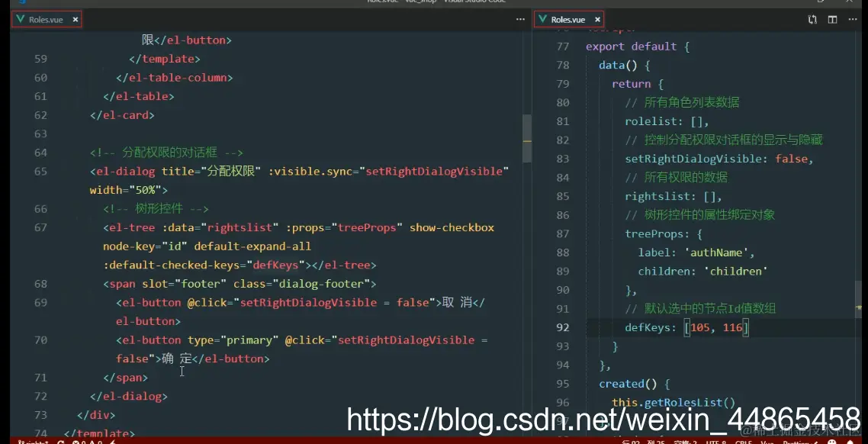
Task: Click </el-table-column> on line 60
Action: click(x=175, y=78)
